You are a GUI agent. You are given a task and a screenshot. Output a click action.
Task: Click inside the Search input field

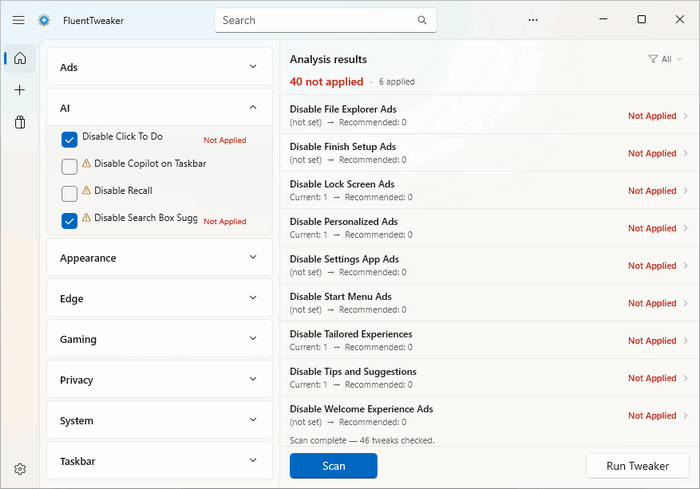(325, 20)
